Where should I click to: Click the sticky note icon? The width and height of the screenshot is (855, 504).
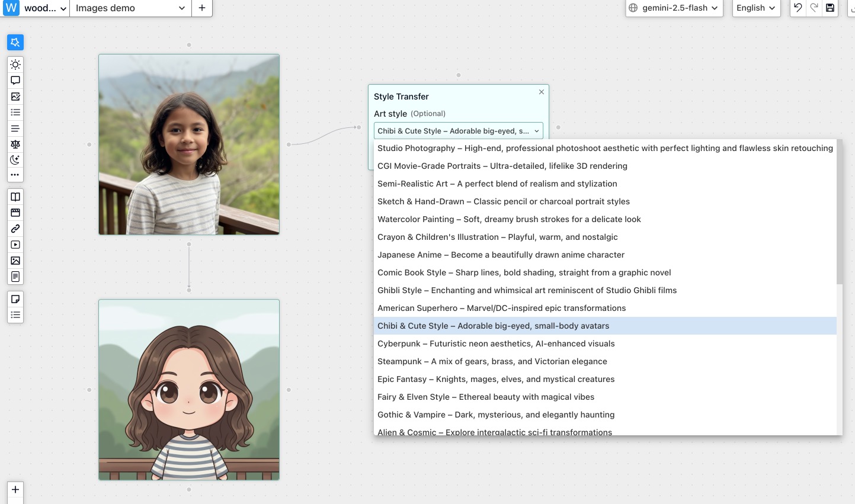[15, 298]
